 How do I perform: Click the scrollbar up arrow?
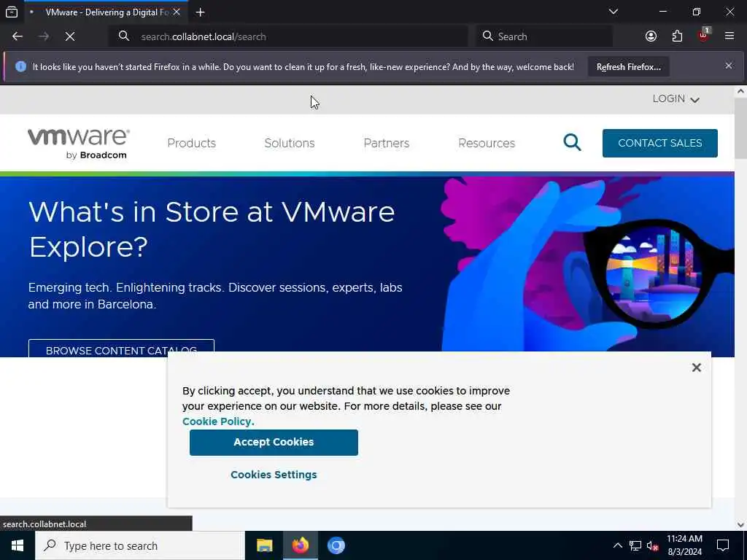741,91
